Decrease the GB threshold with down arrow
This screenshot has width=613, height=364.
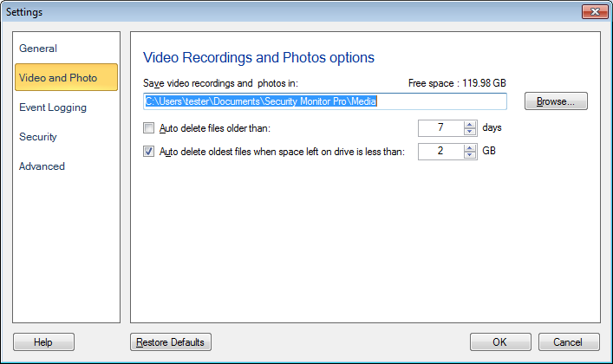470,156
